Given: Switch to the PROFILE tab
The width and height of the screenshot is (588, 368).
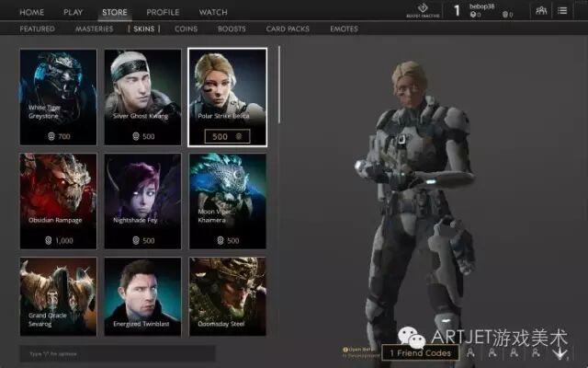Looking at the screenshot, I should [163, 12].
